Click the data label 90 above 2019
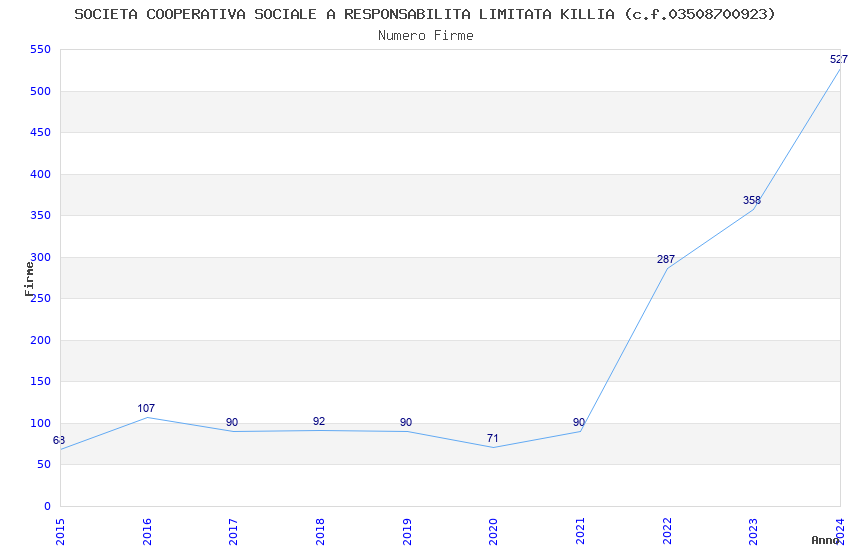 (406, 423)
